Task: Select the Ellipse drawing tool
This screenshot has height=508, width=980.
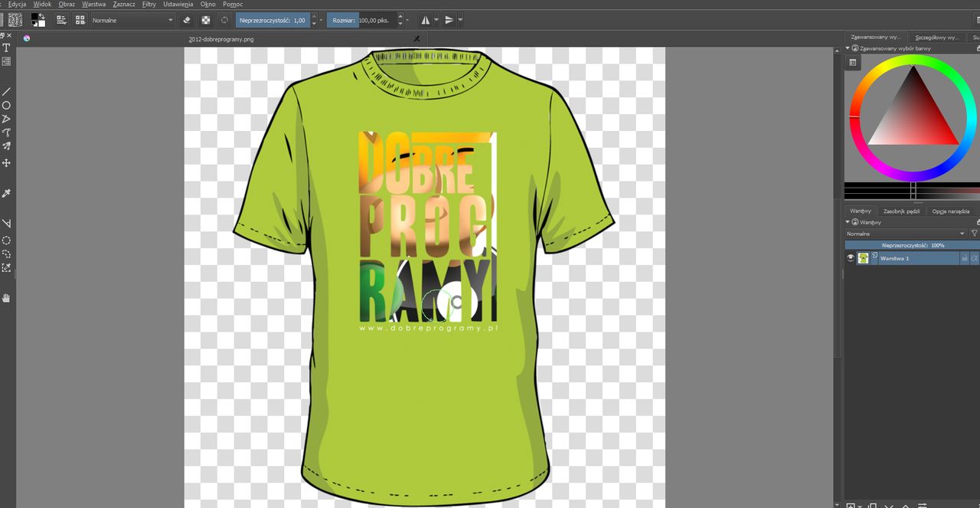Action: tap(6, 105)
